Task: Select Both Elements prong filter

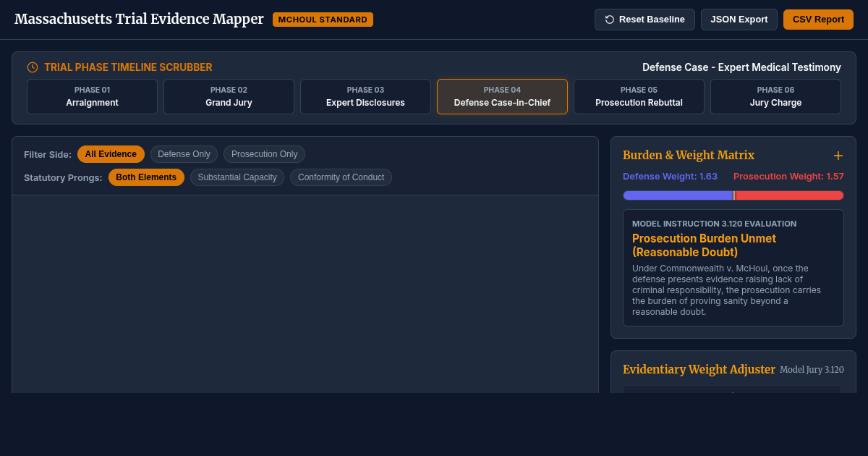Action: [146, 177]
